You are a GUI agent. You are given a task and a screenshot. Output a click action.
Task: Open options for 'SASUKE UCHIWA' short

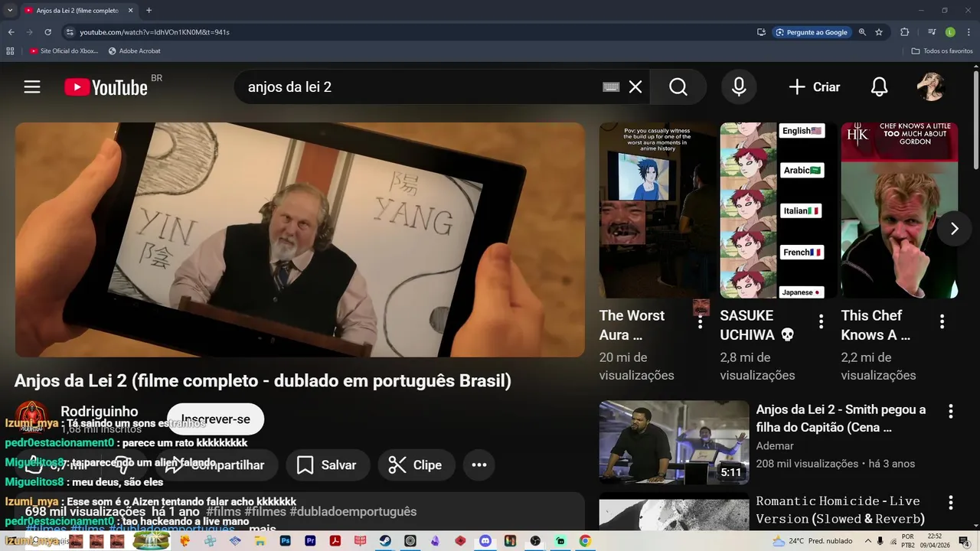click(x=821, y=322)
